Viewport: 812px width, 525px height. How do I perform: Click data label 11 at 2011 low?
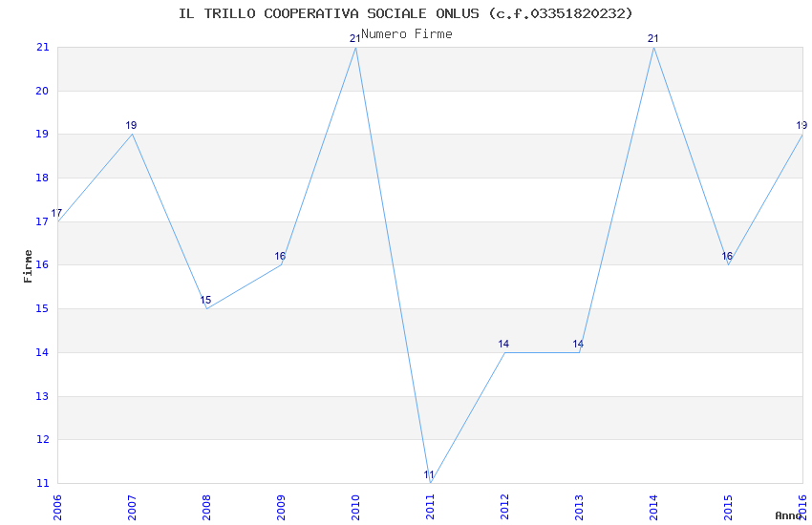tap(429, 474)
